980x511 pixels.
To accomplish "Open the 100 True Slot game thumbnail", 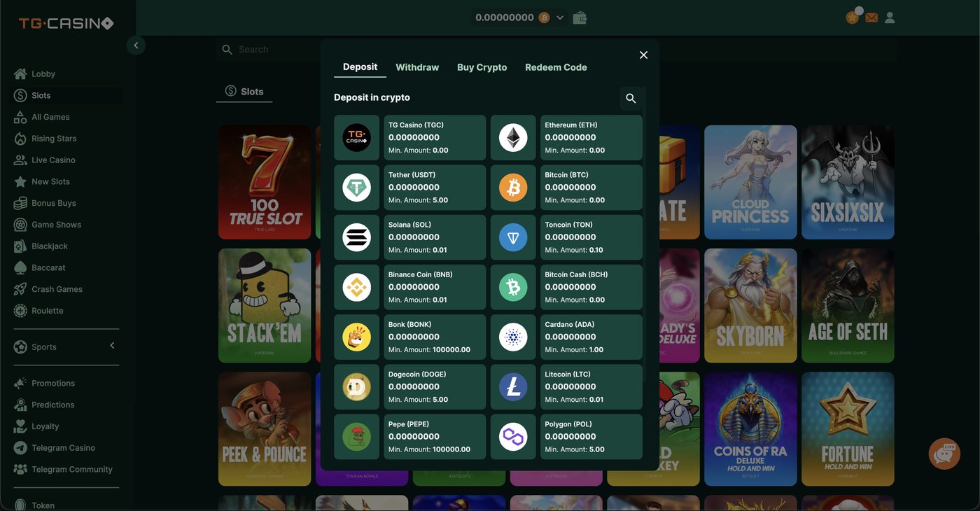I will [x=265, y=183].
